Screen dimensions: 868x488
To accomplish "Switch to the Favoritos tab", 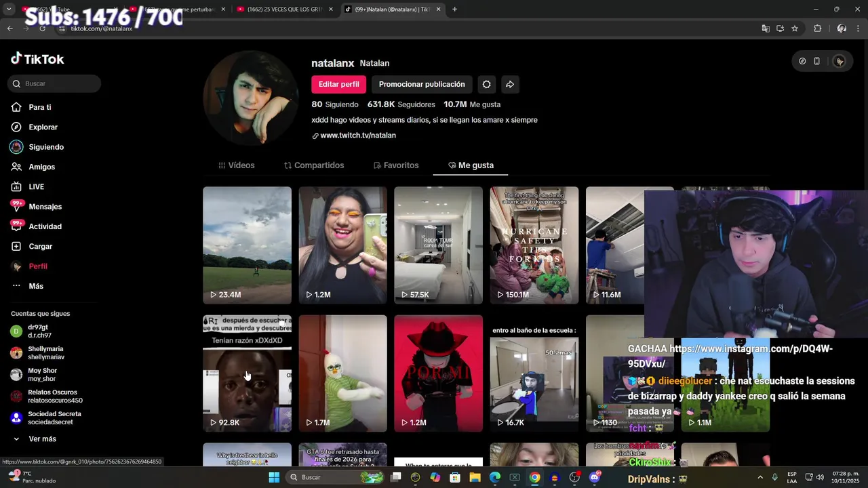I will click(x=396, y=165).
